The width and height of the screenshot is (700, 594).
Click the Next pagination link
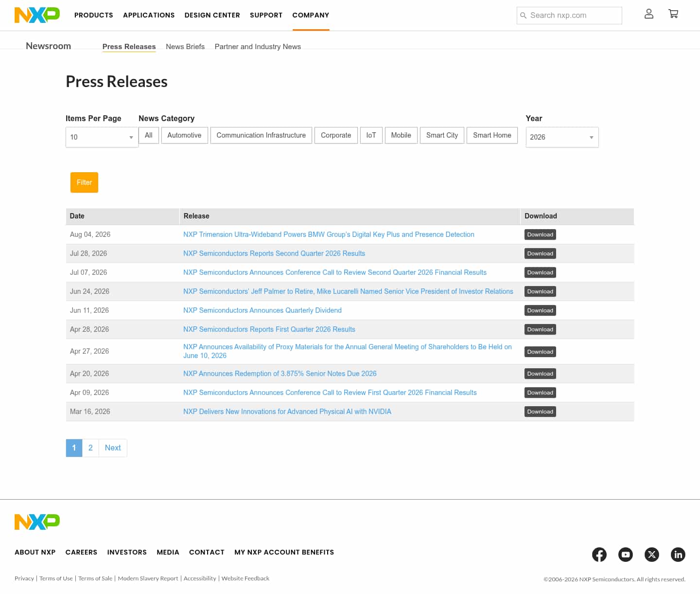pos(113,448)
